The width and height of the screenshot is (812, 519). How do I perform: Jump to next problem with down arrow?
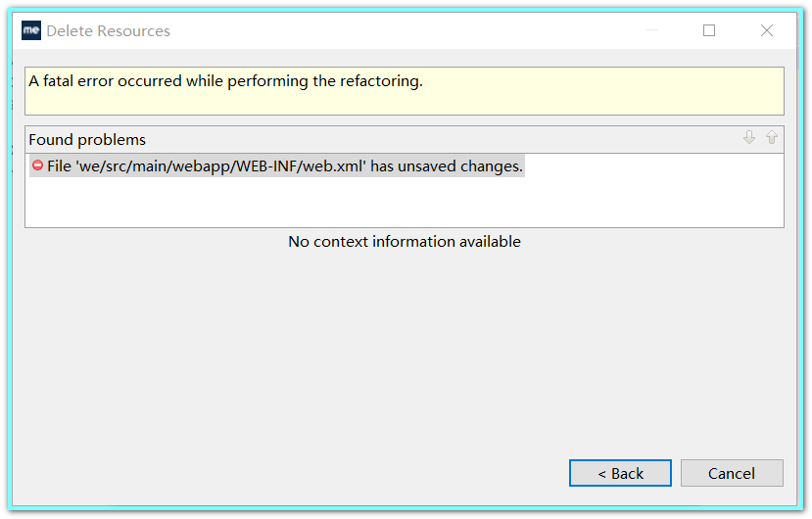749,138
